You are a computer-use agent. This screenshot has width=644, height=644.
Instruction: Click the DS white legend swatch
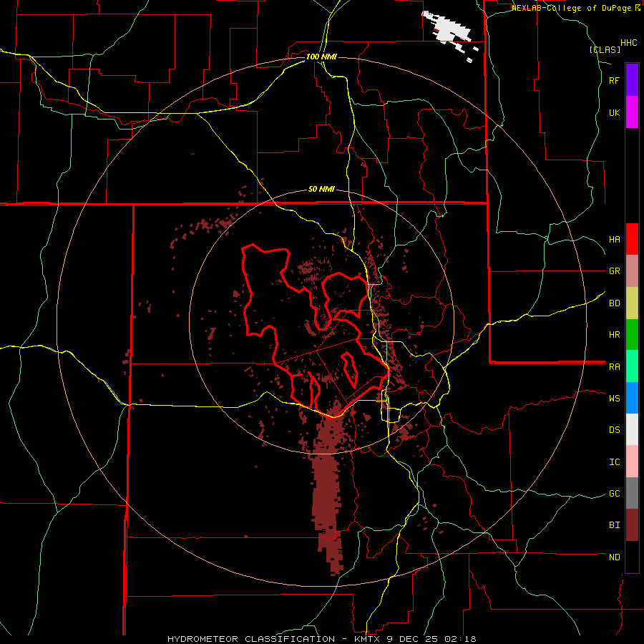632,429
